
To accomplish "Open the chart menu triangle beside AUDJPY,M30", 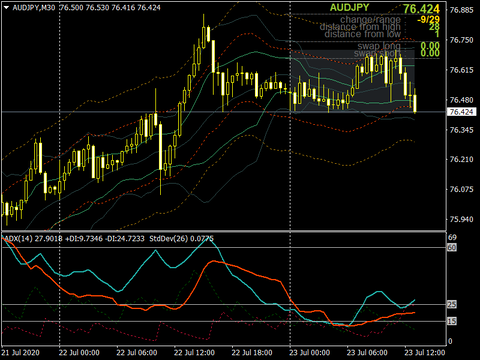I will (x=6, y=7).
